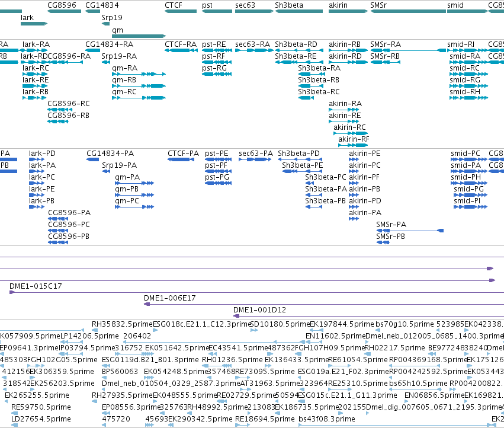
Task: Click the akirin gene label
Action: tap(338, 5)
